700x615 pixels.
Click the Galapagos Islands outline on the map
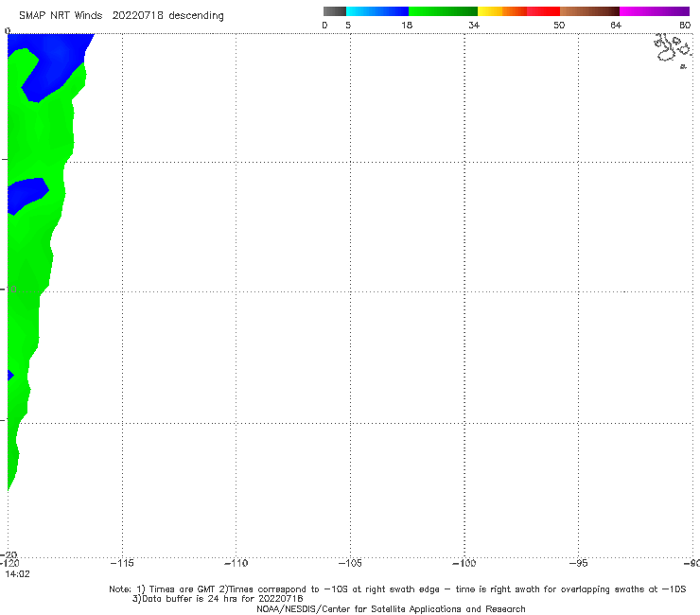[674, 49]
